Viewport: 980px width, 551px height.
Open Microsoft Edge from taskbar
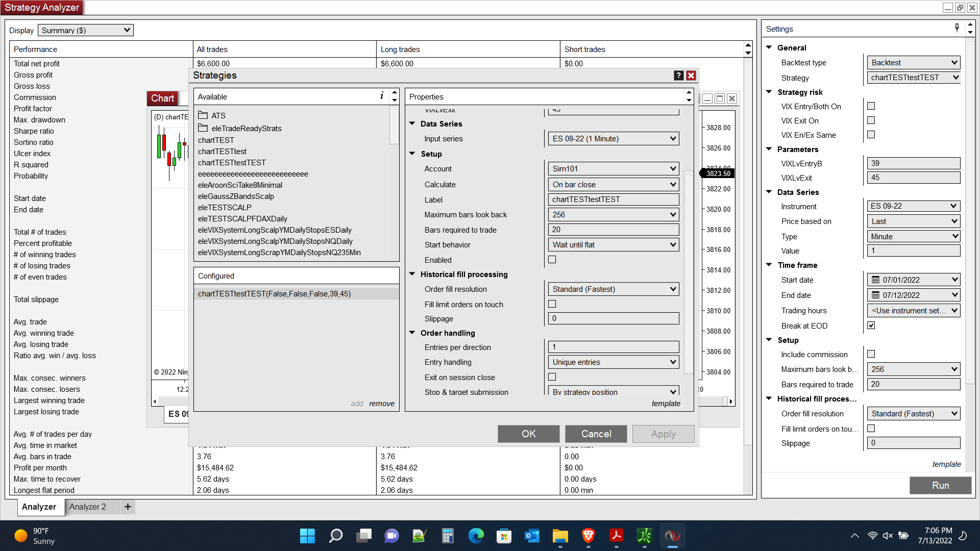click(x=476, y=536)
